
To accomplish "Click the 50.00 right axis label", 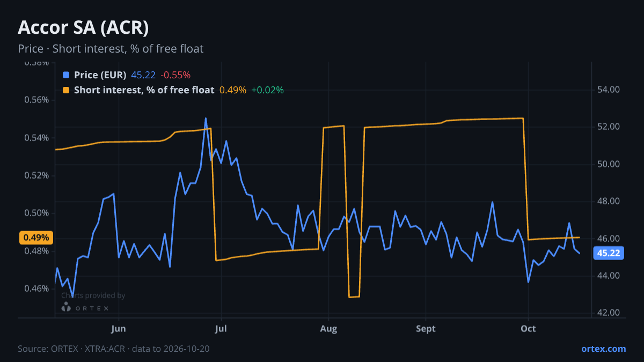I will 609,164.
